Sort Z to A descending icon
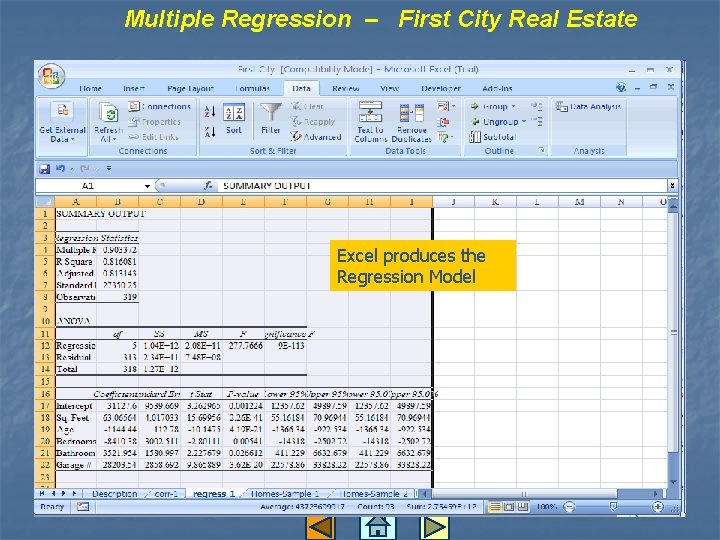Image resolution: width=720 pixels, height=540 pixels. coord(210,132)
